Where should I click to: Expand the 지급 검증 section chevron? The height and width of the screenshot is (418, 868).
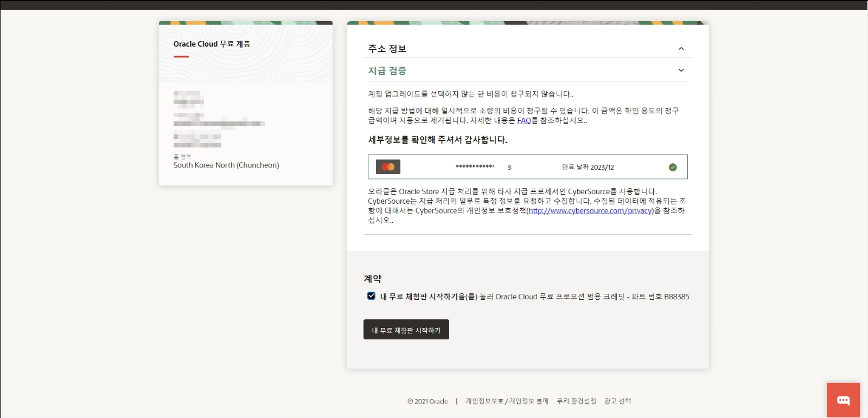tap(681, 70)
